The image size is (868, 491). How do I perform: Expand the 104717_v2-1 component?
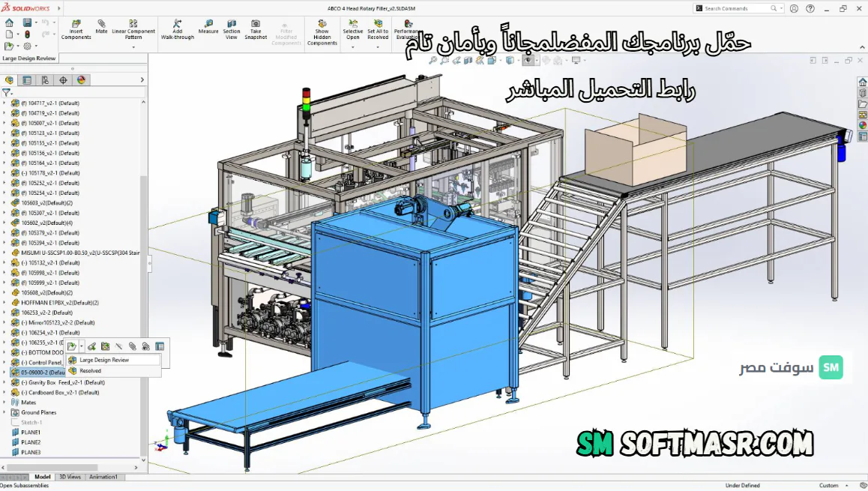pyautogui.click(x=4, y=103)
